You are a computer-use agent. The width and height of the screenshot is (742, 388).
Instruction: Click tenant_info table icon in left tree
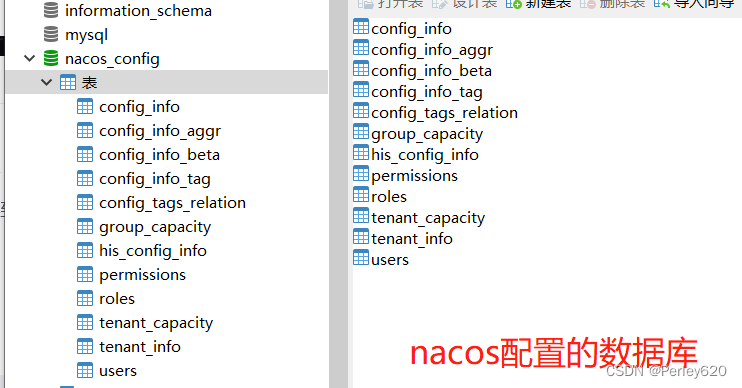[85, 346]
